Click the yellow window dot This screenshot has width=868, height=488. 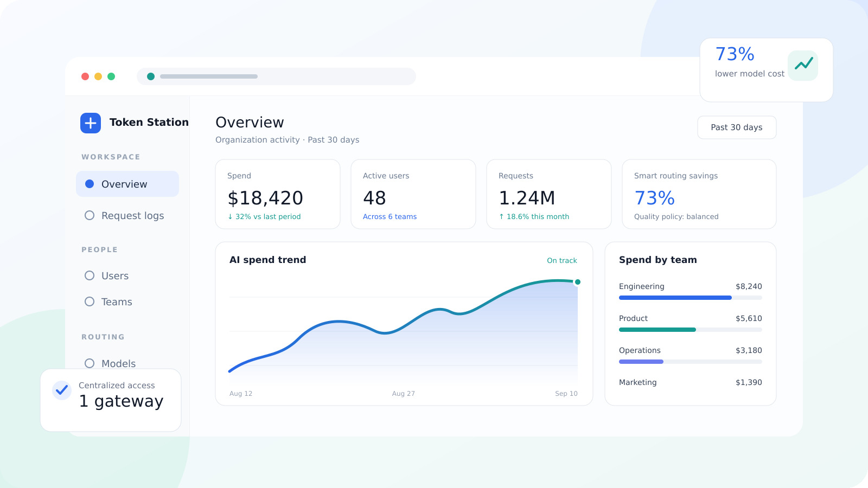[98, 76]
